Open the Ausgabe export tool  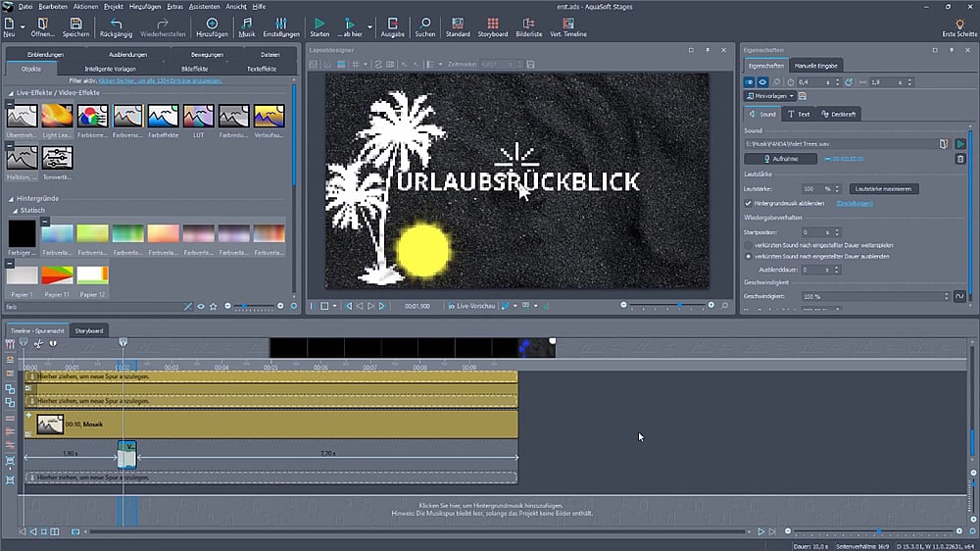[392, 24]
